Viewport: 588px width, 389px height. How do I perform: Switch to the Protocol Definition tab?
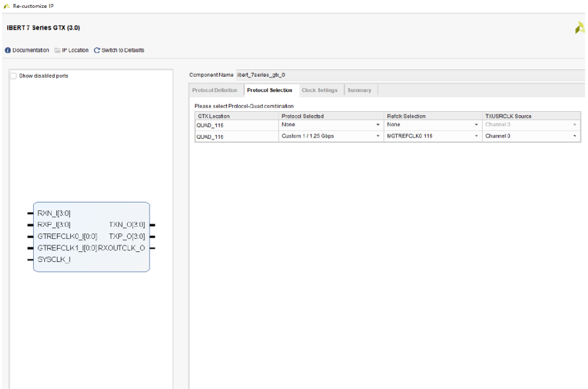tap(214, 91)
